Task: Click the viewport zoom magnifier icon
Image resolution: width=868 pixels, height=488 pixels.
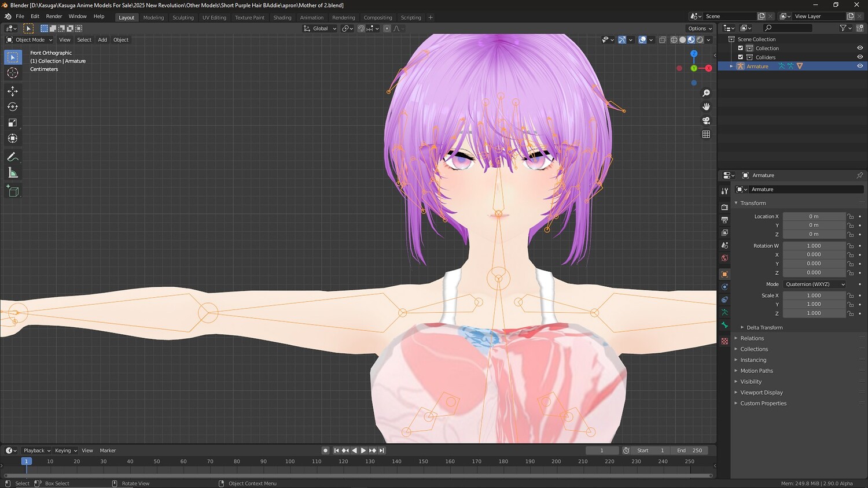Action: [706, 93]
